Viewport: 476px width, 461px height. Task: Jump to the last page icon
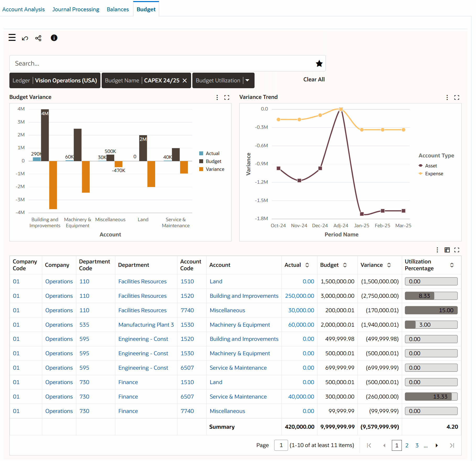pos(452,446)
